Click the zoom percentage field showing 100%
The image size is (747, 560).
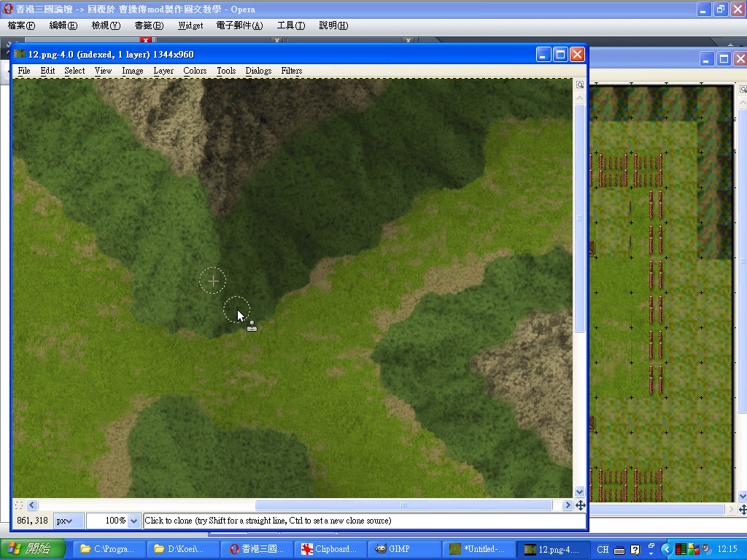tap(108, 521)
